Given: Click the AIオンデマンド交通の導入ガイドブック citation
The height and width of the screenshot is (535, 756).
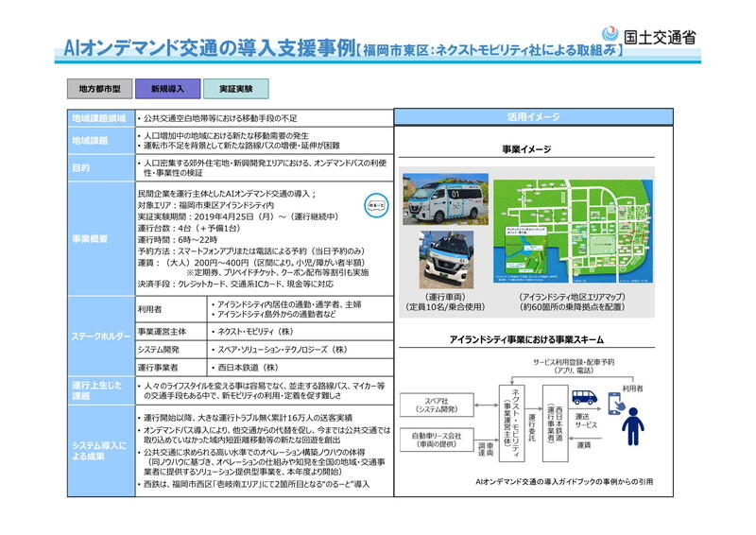Looking at the screenshot, I should (x=564, y=481).
